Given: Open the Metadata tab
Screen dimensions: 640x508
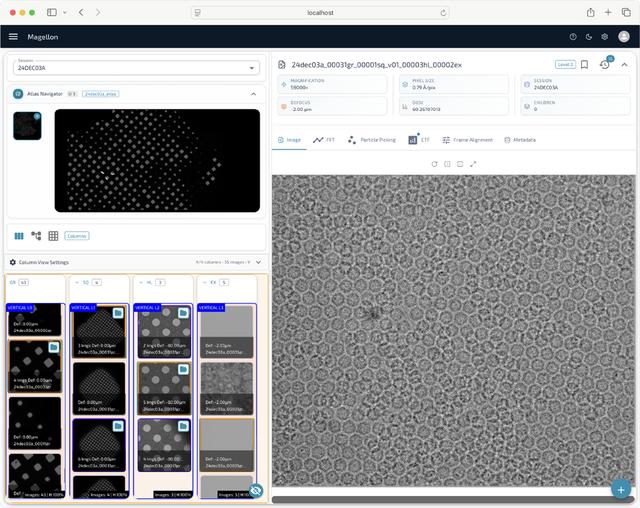Looking at the screenshot, I should (520, 140).
